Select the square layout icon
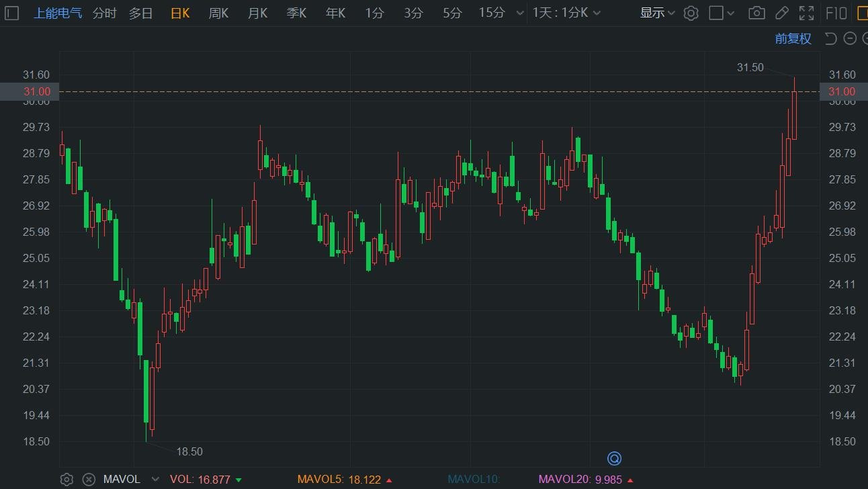This screenshot has width=868, height=489. pyautogui.click(x=716, y=13)
